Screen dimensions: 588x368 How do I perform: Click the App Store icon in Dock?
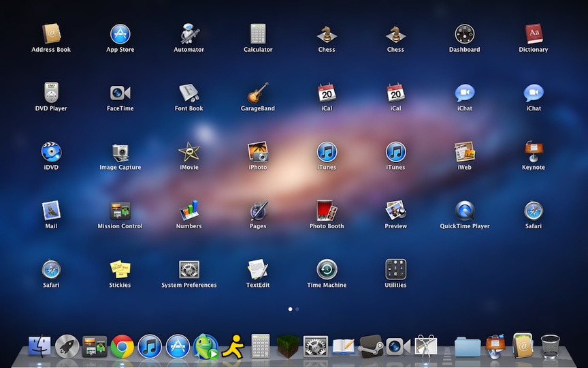[178, 346]
